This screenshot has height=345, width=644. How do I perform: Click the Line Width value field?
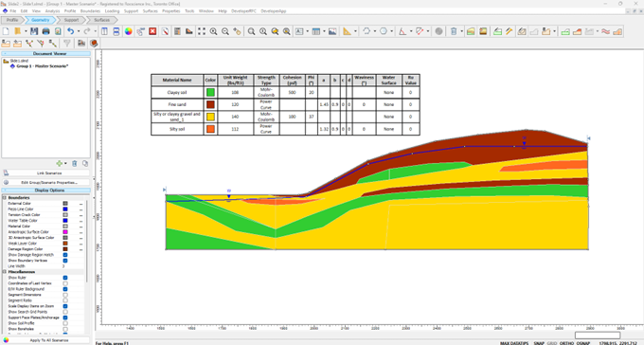coord(73,266)
